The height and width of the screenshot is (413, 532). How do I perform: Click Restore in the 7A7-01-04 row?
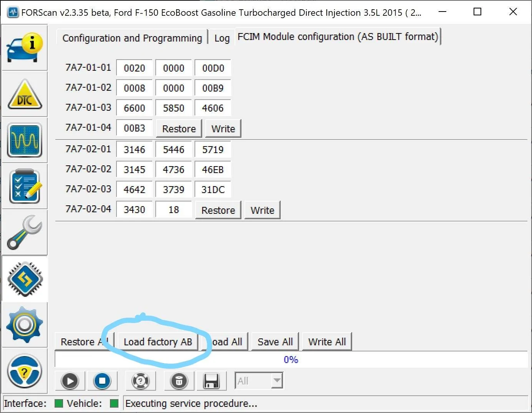179,128
